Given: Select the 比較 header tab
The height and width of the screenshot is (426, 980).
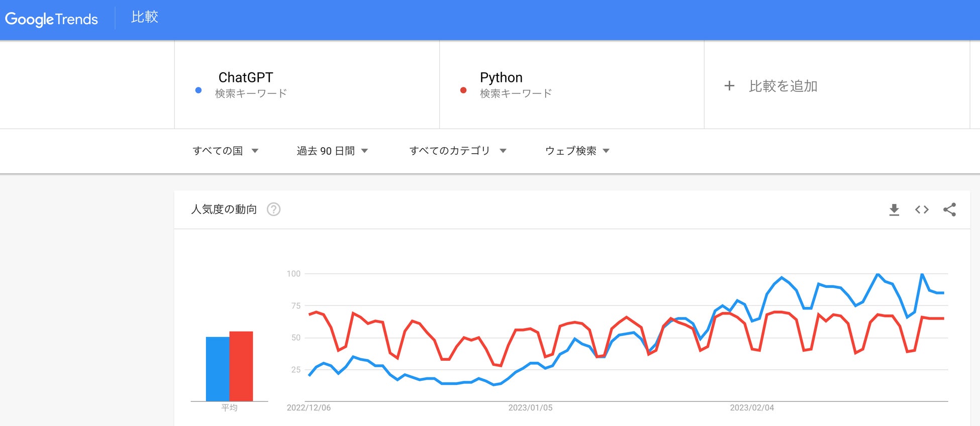Looking at the screenshot, I should pyautogui.click(x=145, y=17).
